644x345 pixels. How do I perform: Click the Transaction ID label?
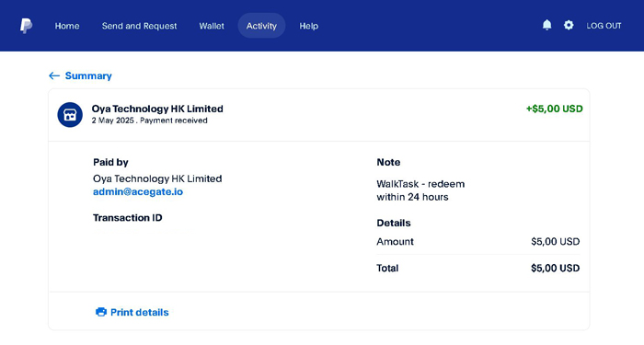[x=127, y=218]
